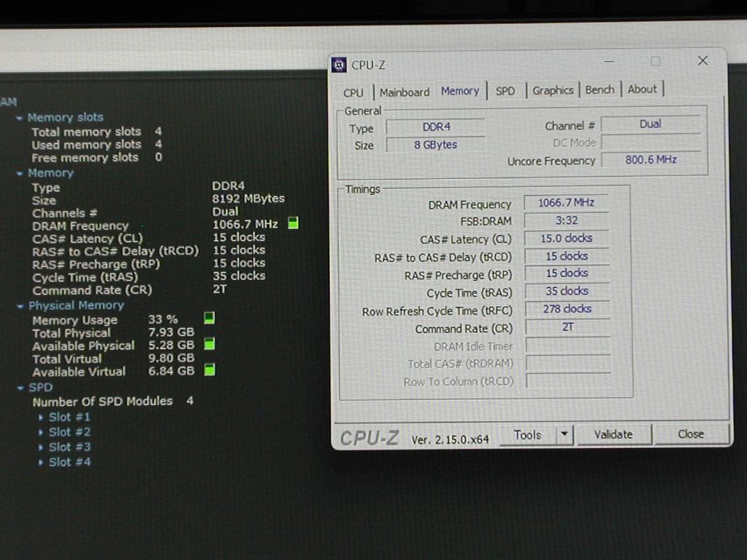Toggle the CPU-Z window maximize control
Screen dimensions: 747x560
[655, 62]
